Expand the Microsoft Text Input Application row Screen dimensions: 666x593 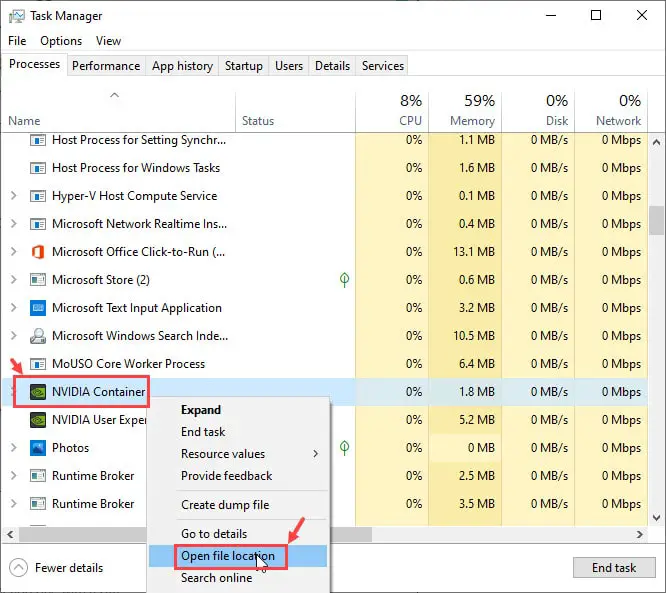13,308
